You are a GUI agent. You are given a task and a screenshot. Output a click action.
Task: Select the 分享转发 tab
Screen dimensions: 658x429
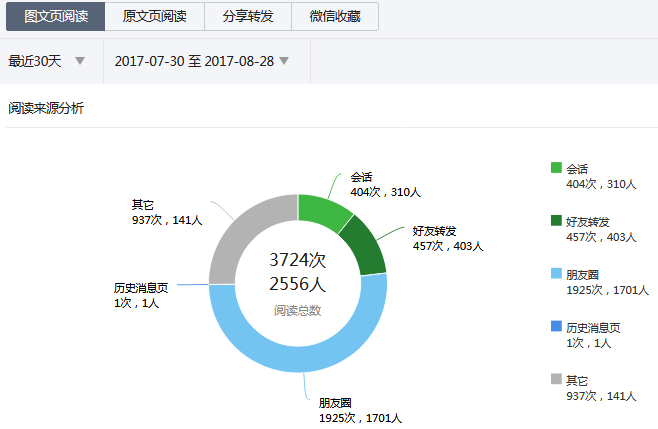(x=248, y=16)
